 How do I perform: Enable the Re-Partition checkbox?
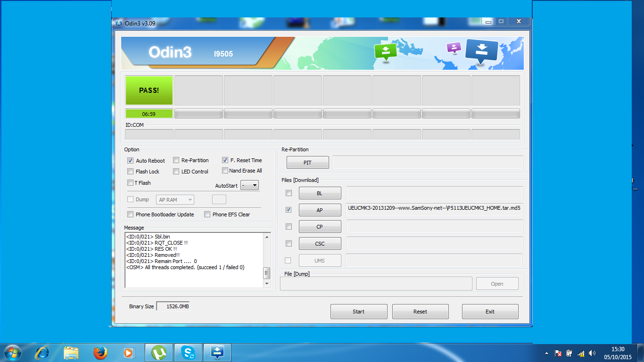click(176, 160)
